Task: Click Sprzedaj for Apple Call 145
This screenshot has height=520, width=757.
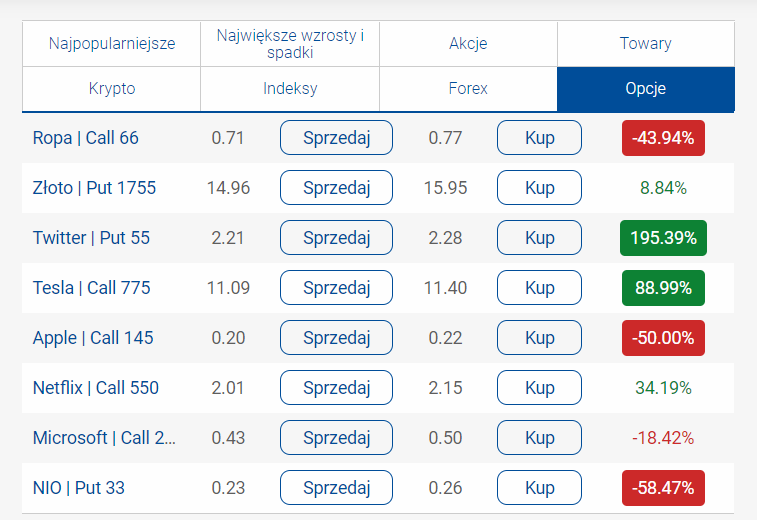Action: pos(336,338)
